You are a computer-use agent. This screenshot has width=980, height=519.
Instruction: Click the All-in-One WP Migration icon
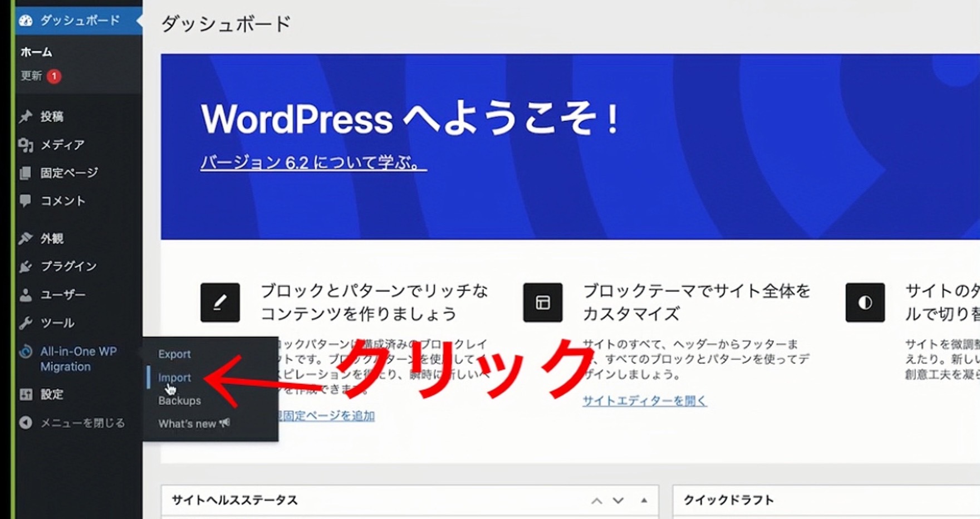pyautogui.click(x=26, y=352)
